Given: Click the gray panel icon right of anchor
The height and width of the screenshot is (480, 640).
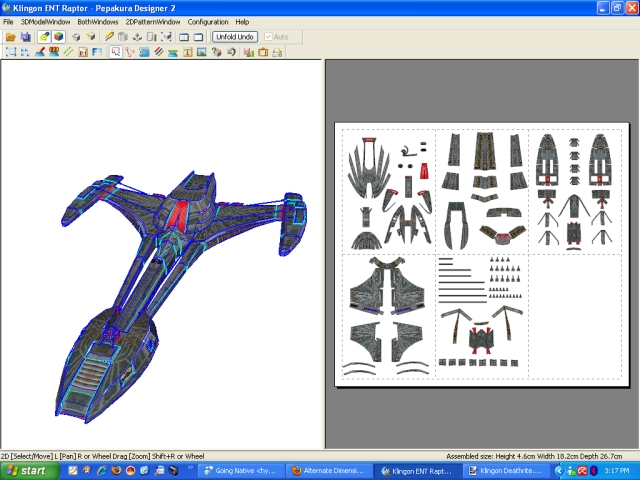Looking at the screenshot, I should (151, 37).
